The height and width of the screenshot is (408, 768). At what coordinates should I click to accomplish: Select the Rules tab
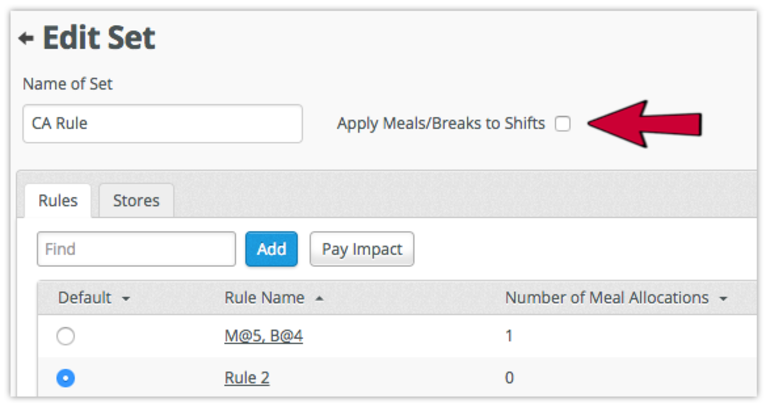point(58,200)
